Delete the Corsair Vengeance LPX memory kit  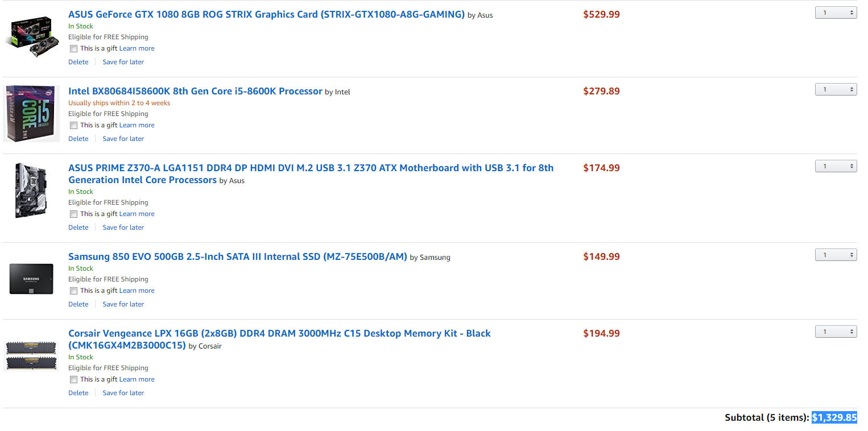[78, 393]
